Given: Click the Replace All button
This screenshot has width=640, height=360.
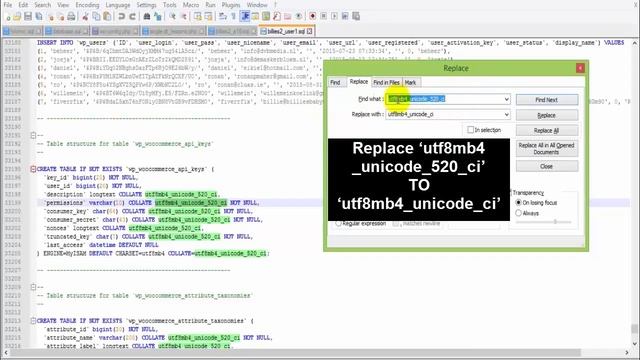Looking at the screenshot, I should [547, 131].
